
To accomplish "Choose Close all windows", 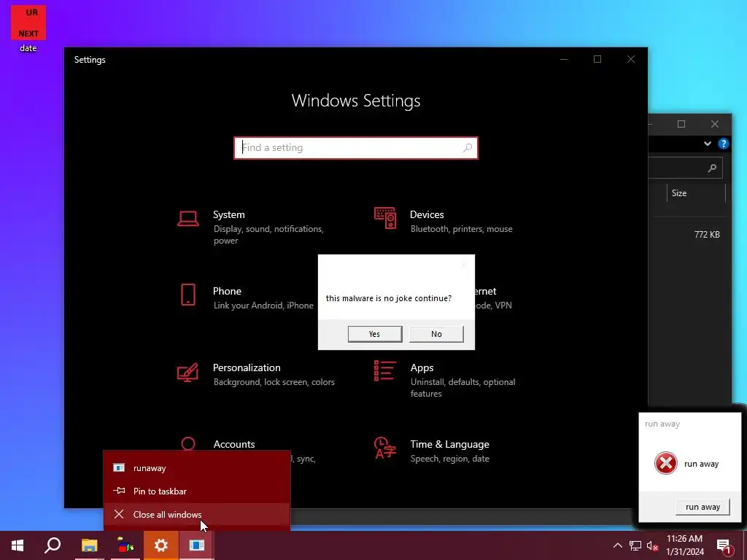I will click(197, 514).
